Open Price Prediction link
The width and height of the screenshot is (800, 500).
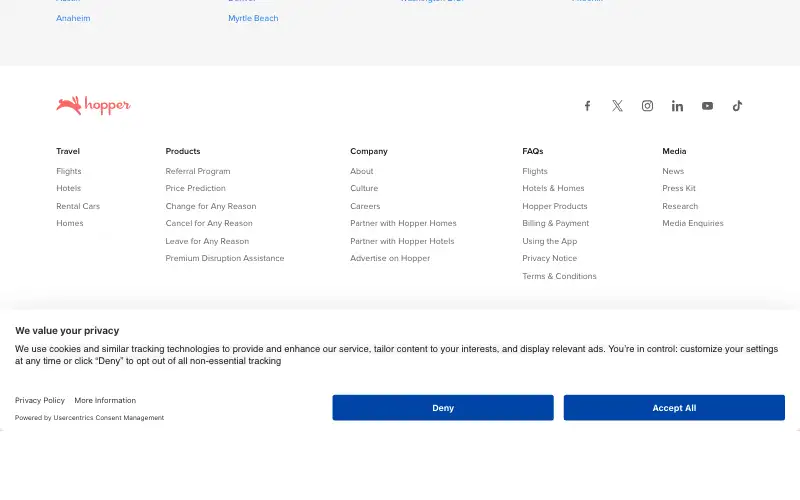pos(195,188)
